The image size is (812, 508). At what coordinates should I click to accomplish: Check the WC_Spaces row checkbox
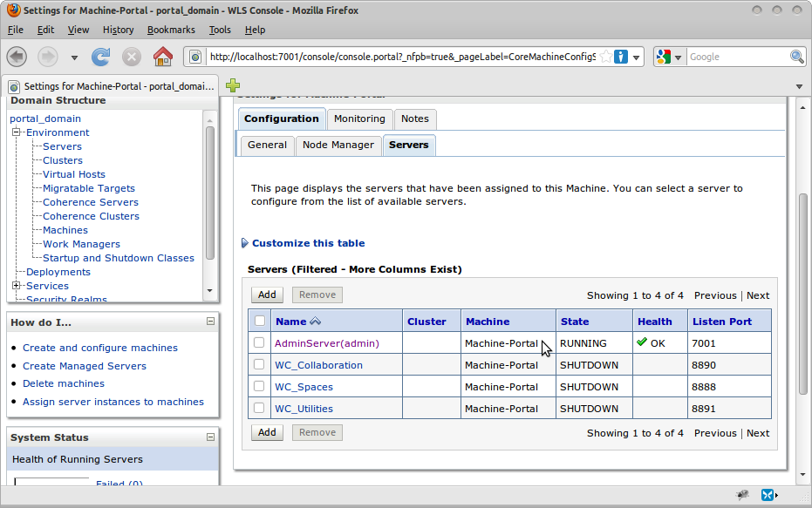point(259,386)
